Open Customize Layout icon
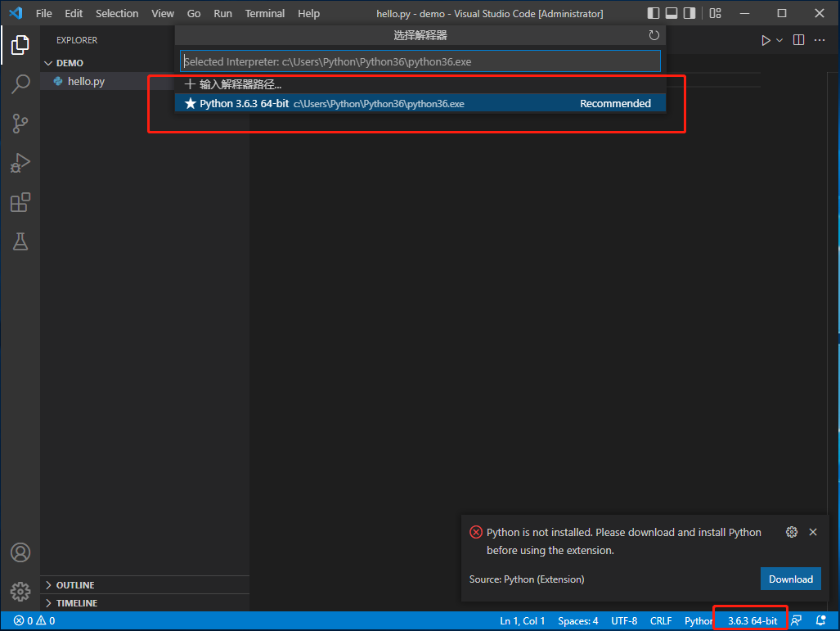This screenshot has height=631, width=840. point(715,13)
